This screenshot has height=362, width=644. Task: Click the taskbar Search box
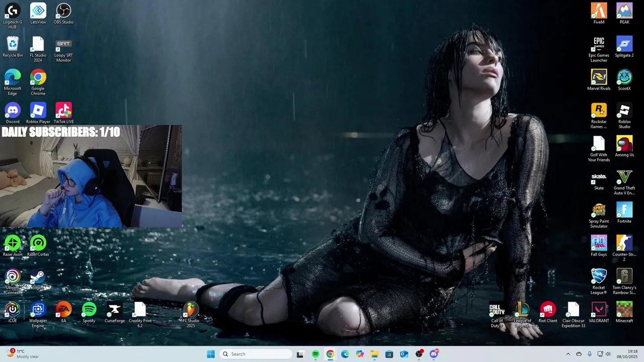click(x=256, y=354)
